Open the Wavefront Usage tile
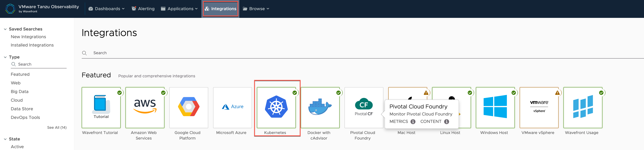Viewport: 644px width, 150px height. pos(583,107)
